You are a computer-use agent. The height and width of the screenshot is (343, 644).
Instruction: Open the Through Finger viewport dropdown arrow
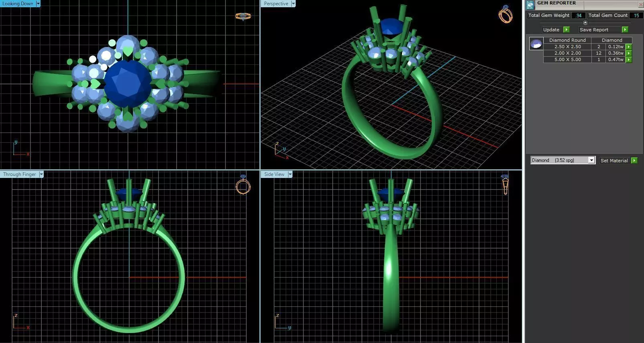point(41,174)
